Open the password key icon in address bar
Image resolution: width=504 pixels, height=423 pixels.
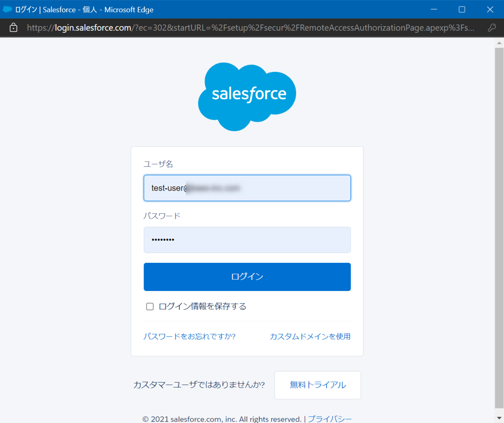tap(492, 28)
